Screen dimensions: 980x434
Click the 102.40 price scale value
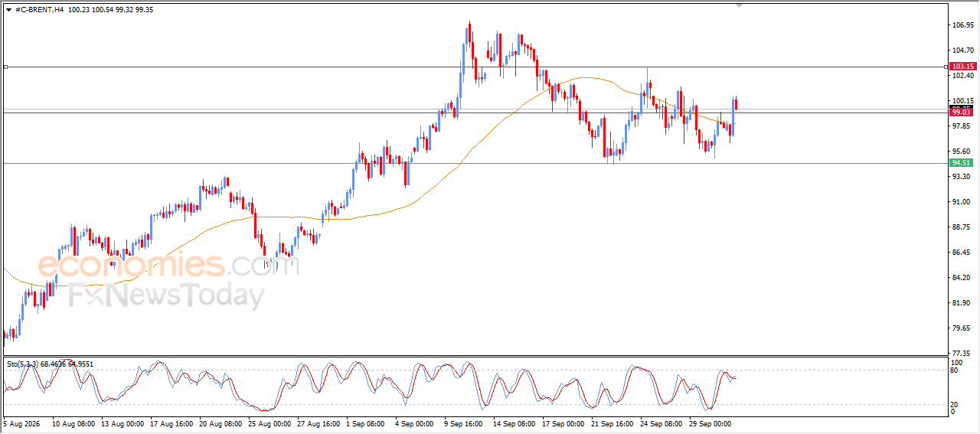[x=962, y=76]
